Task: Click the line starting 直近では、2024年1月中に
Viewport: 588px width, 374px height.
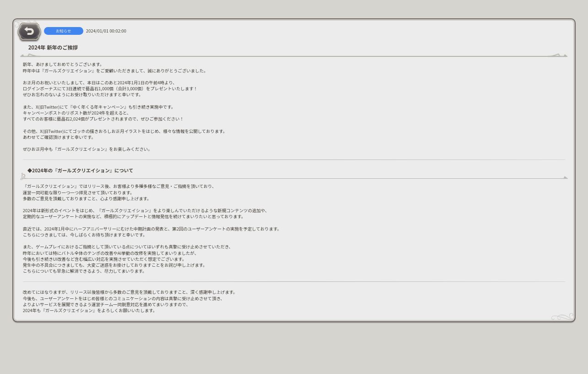Action: point(152,229)
